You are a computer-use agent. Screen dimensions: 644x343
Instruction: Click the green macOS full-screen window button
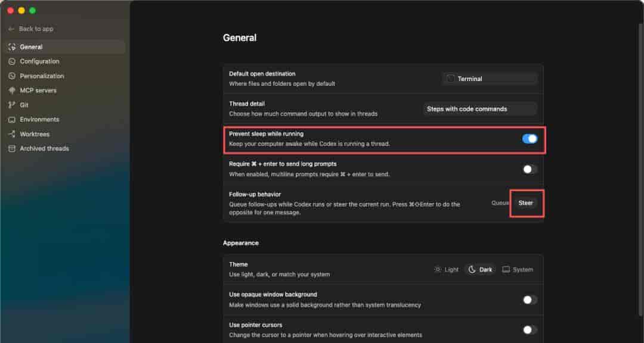[x=32, y=11]
